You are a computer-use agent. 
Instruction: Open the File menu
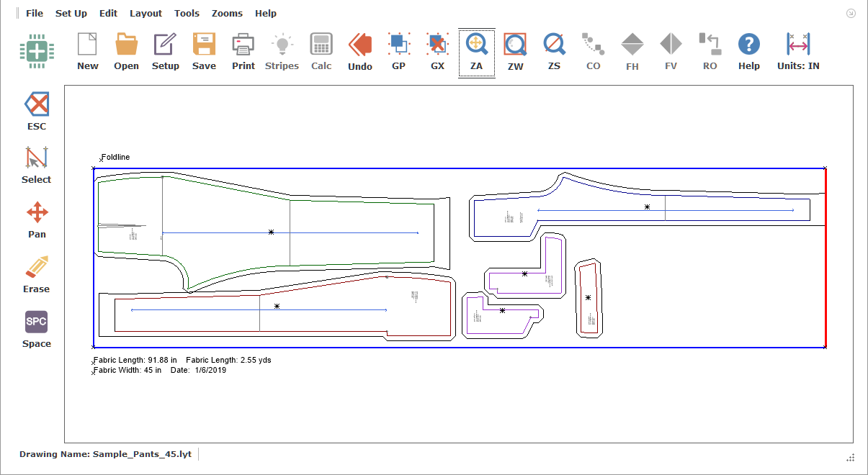35,13
